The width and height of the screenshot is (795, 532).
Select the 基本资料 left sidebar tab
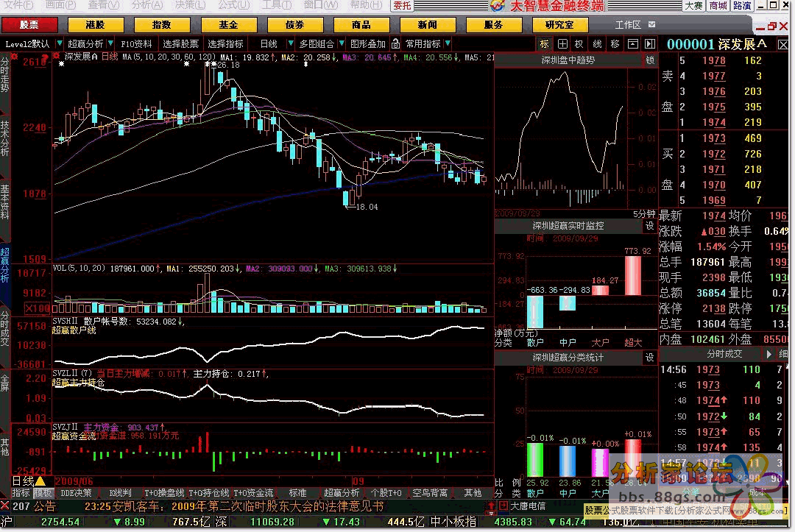coord(4,202)
